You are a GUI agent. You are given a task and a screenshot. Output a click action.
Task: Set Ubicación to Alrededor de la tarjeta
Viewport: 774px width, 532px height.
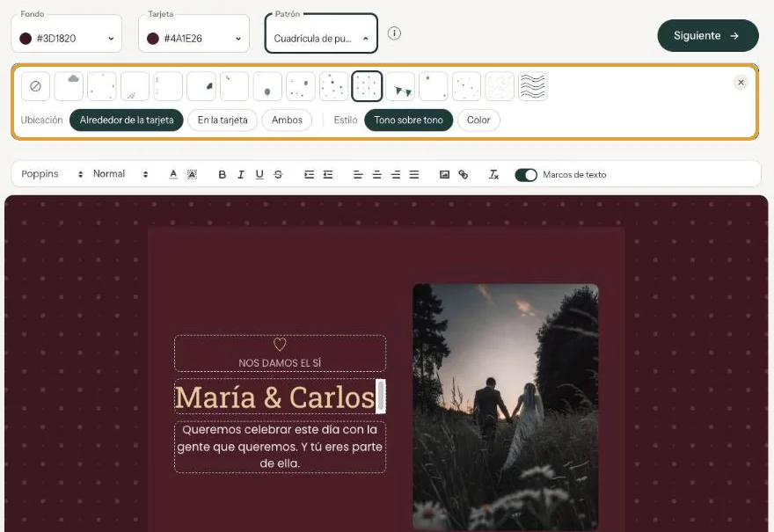tap(127, 120)
